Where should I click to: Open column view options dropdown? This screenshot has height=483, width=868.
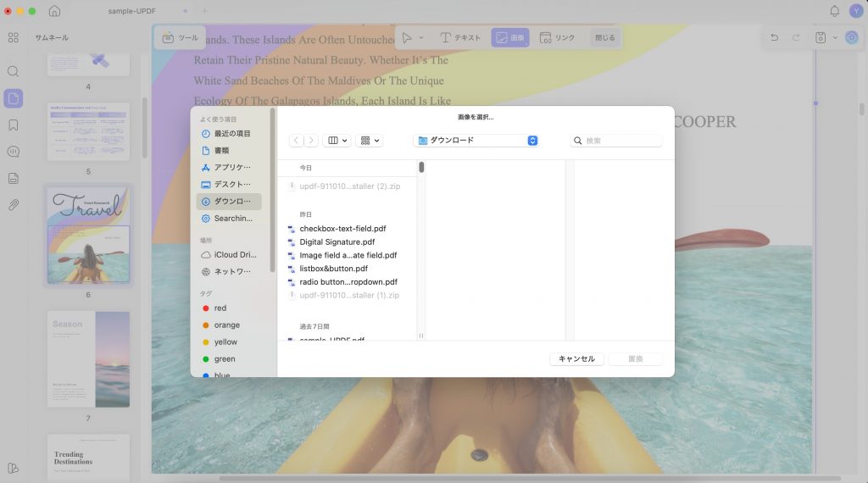[x=337, y=141]
